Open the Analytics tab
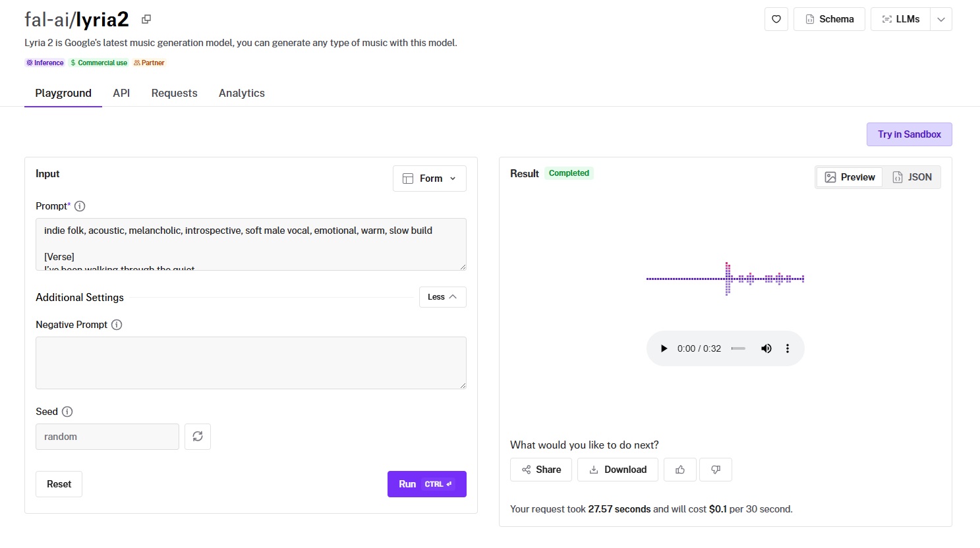Image resolution: width=980 pixels, height=548 pixels. tap(242, 93)
